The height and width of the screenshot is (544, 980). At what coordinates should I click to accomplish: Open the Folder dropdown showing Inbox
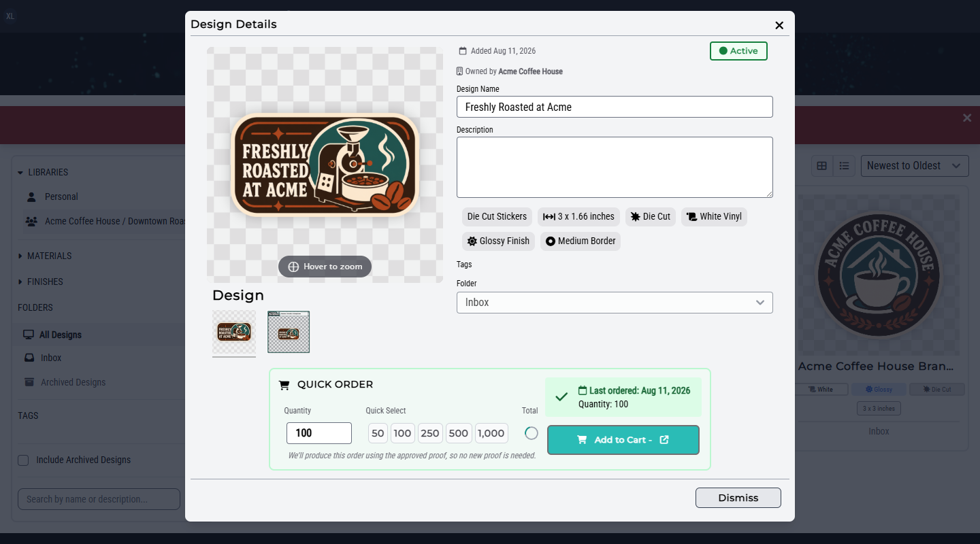coord(615,303)
